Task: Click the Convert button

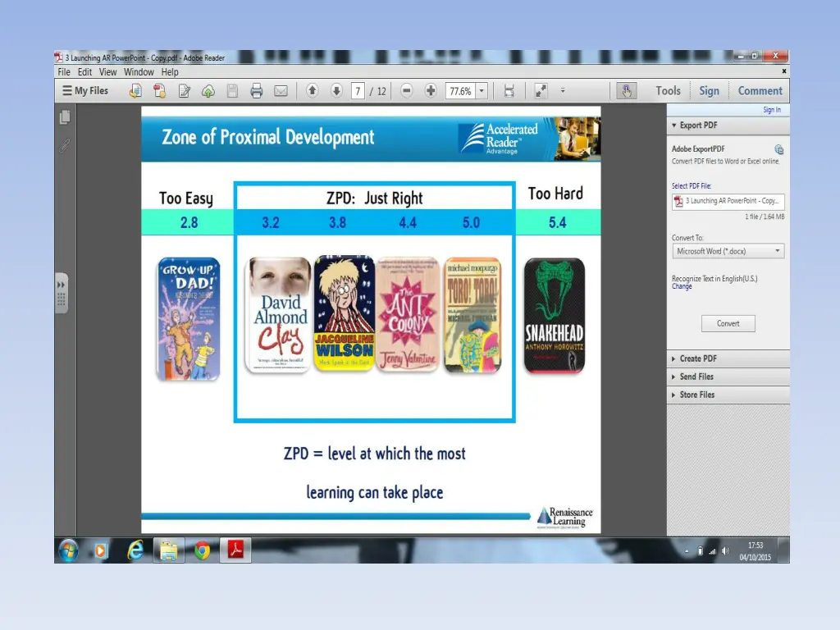Action: coord(728,323)
